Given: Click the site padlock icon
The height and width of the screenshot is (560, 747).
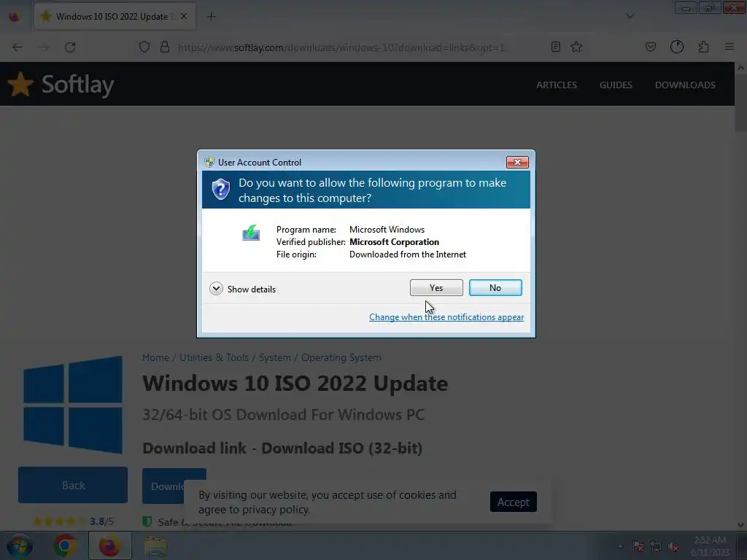Looking at the screenshot, I should (x=165, y=47).
